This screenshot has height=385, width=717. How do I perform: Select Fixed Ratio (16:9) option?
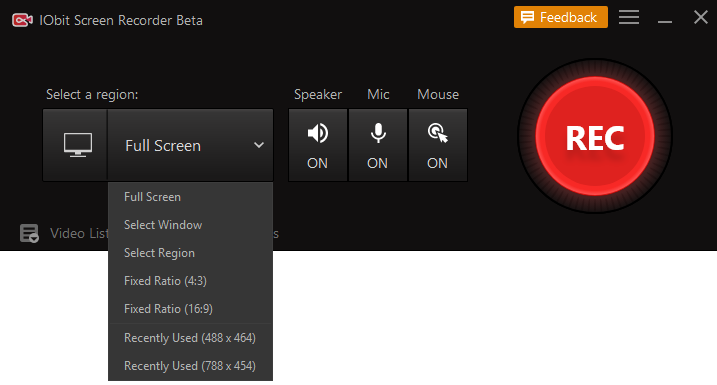tap(190, 309)
